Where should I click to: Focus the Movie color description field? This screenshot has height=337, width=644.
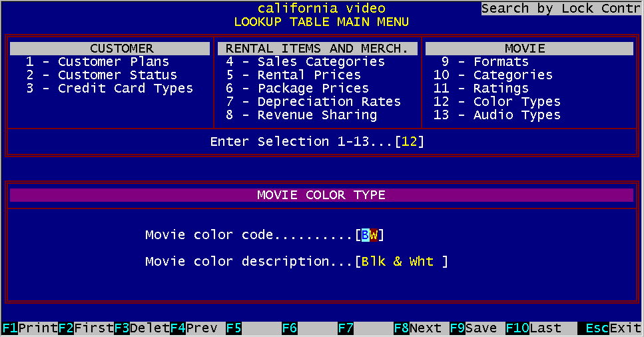[x=401, y=262]
